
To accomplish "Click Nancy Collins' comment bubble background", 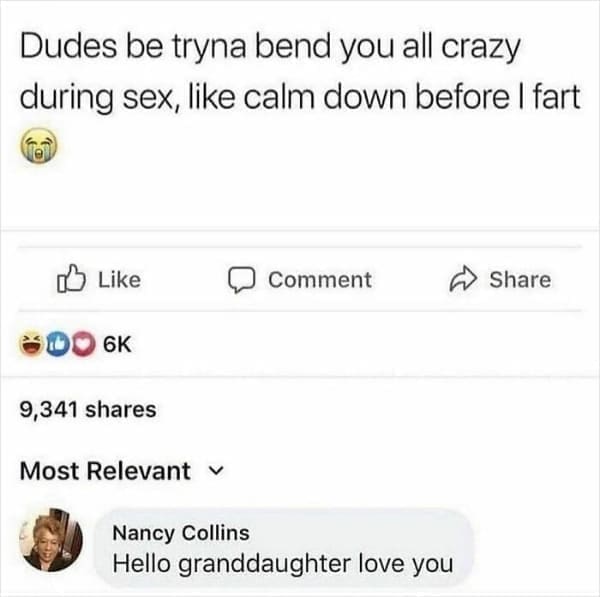I will tap(284, 548).
